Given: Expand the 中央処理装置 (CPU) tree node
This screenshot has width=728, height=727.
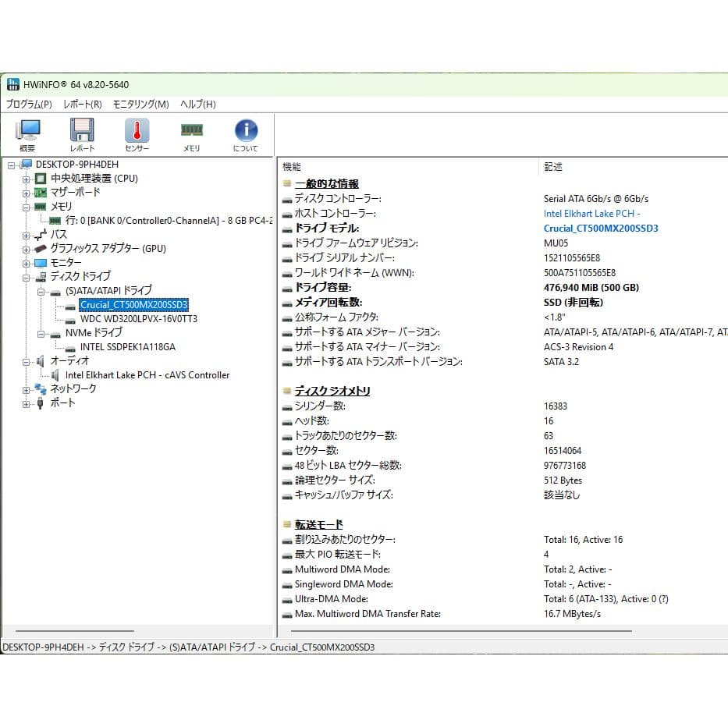Looking at the screenshot, I should click(x=24, y=179).
